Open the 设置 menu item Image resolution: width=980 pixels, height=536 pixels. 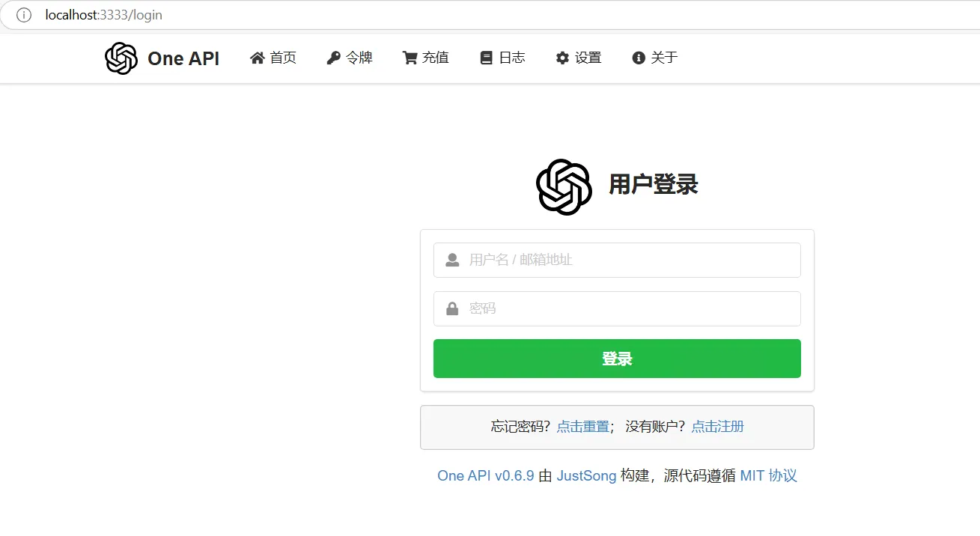(579, 58)
